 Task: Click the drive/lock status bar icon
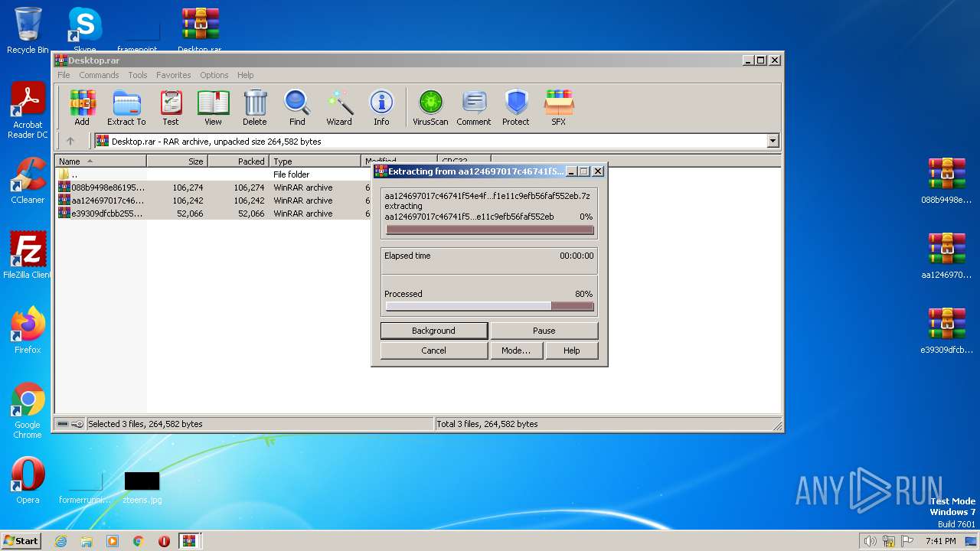point(70,424)
